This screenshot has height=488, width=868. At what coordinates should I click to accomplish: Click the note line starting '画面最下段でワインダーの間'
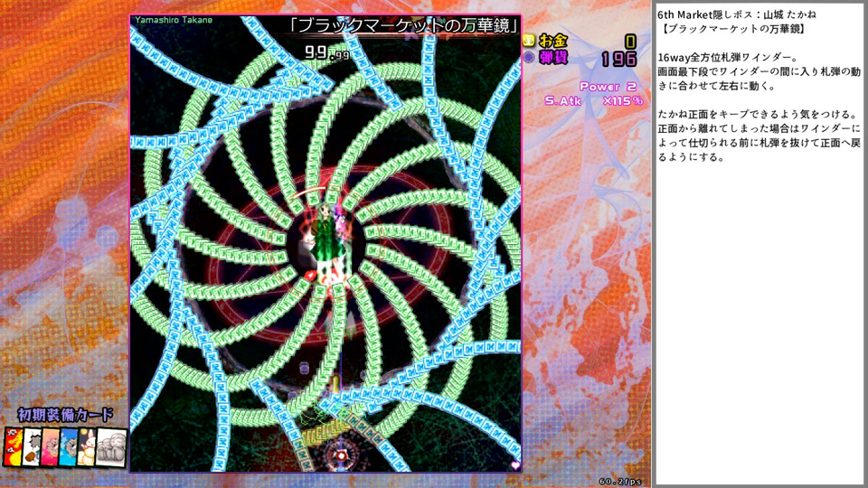[759, 72]
